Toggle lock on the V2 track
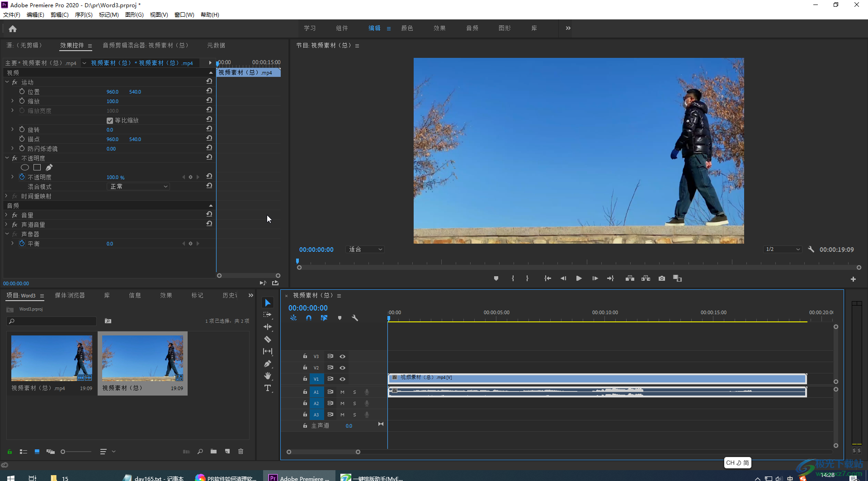 305,368
